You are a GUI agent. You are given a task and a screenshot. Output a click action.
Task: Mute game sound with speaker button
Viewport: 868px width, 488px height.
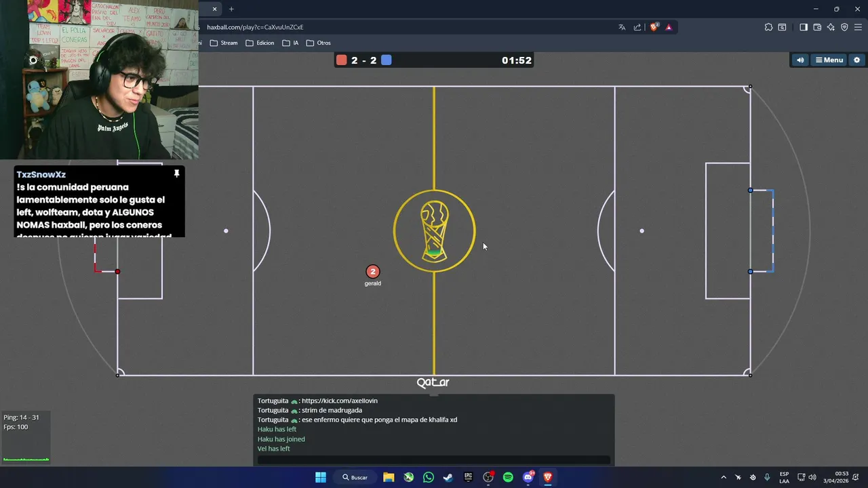800,60
